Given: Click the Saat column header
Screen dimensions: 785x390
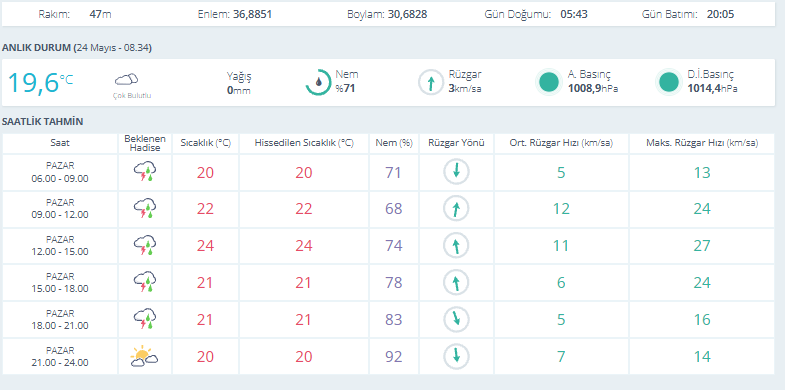Looking at the screenshot, I should (60, 143).
